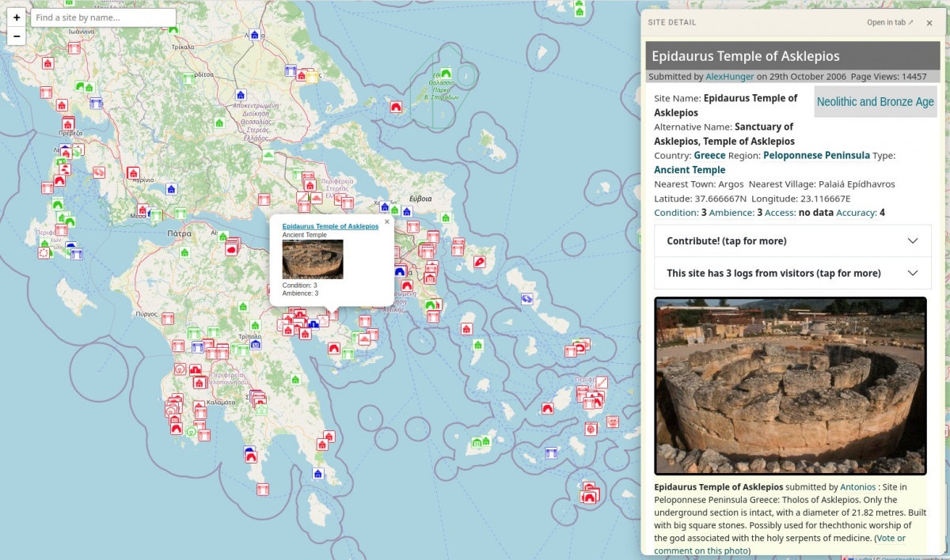Select the red temple marker below Ιωάννινα
The height and width of the screenshot is (560, 950).
[74, 48]
